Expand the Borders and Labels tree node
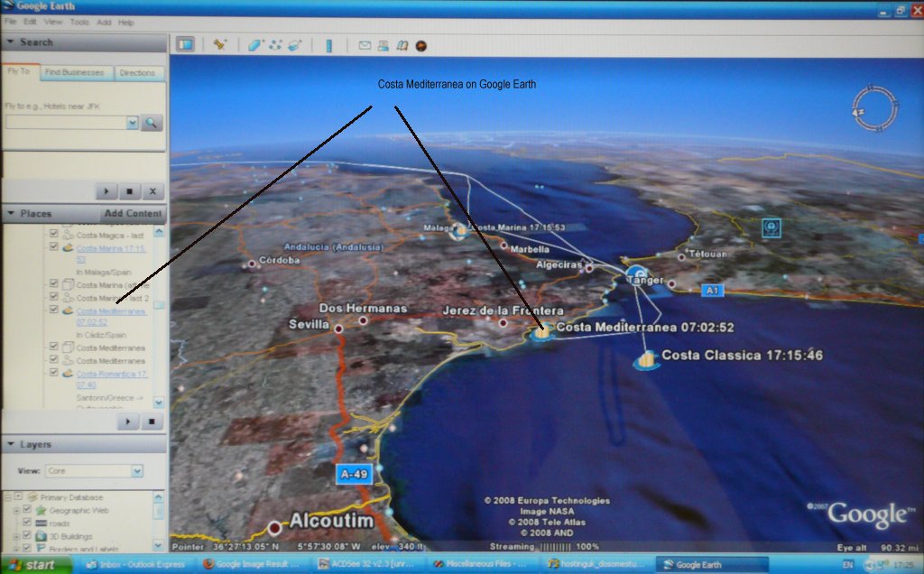This screenshot has width=924, height=574. 16,549
